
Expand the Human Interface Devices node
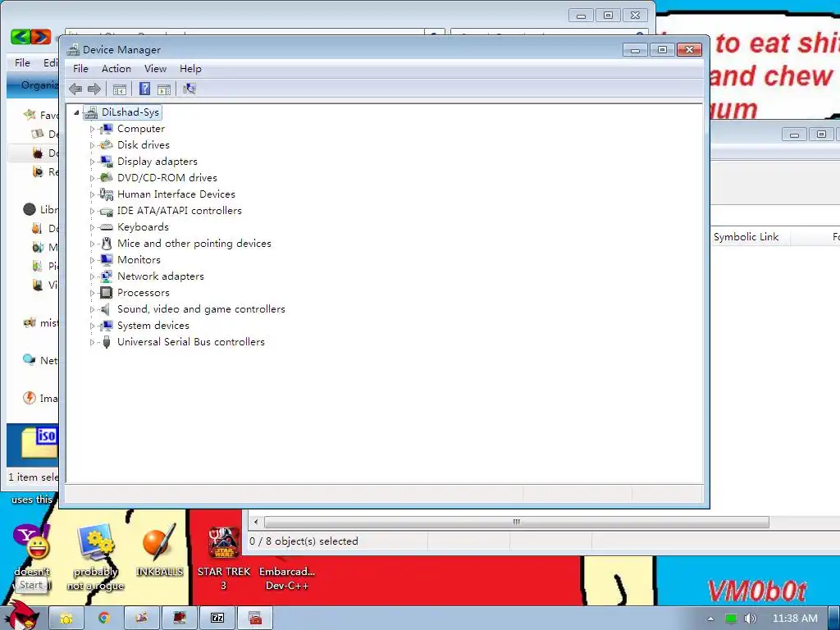point(92,194)
